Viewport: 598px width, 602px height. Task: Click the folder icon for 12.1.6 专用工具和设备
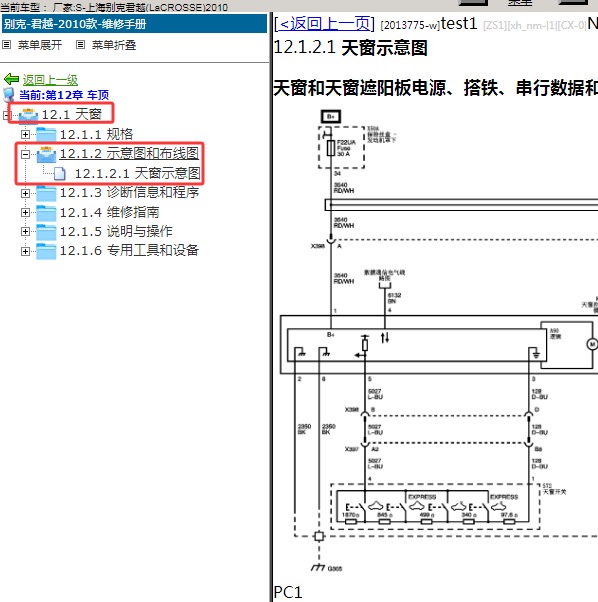point(46,251)
